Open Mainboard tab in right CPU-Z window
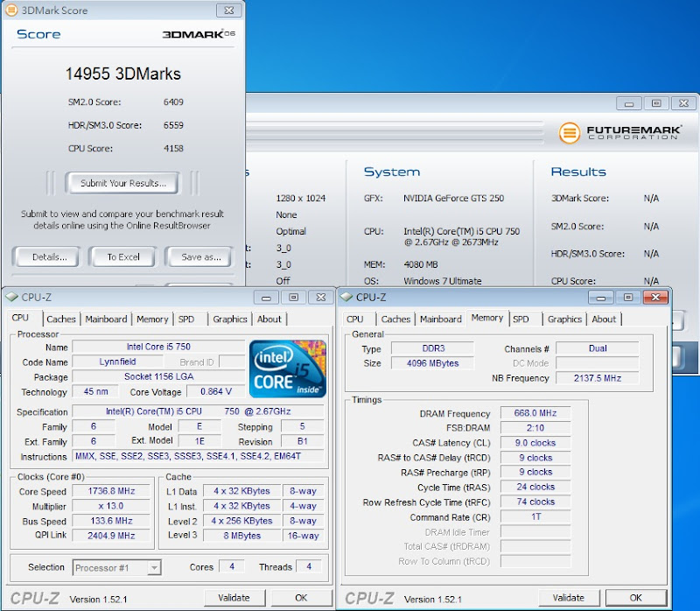 coord(441,319)
